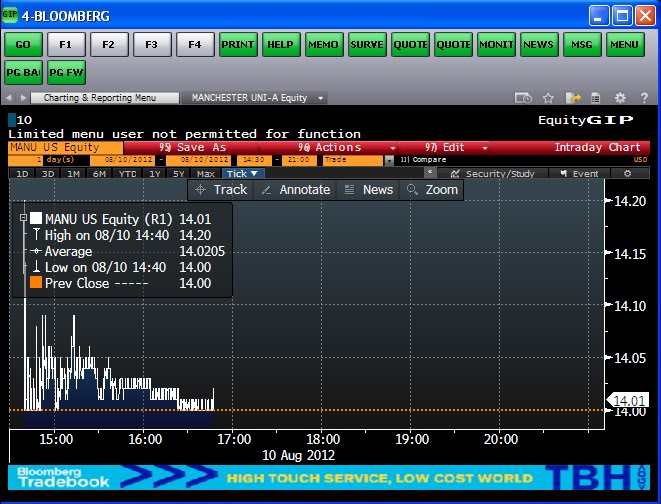Click the end time 21:00 field
This screenshot has width=661, height=504.
299,160
